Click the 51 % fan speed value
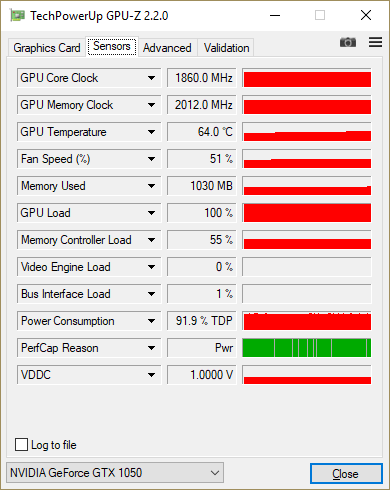 pyautogui.click(x=202, y=159)
